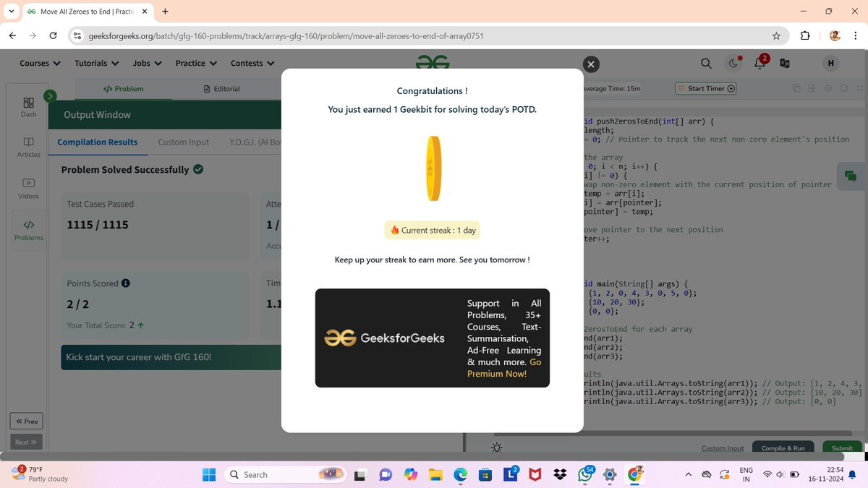Viewport: 868px width, 488px height.
Task: Click Kick start your career GfG 160 banner
Action: tap(171, 357)
